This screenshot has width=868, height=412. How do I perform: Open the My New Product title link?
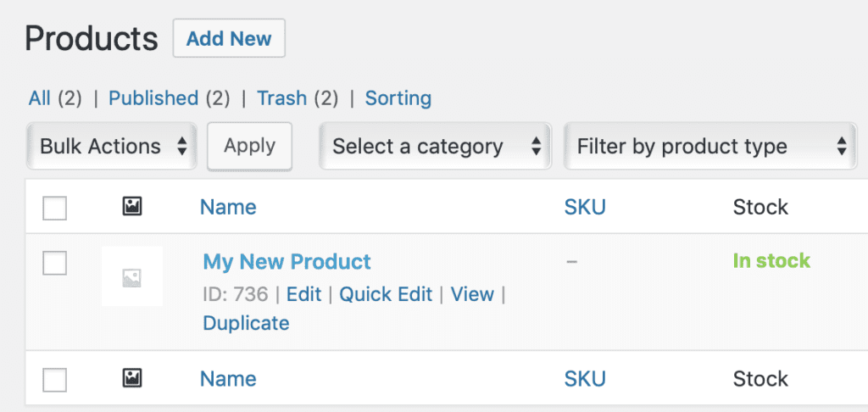tap(287, 261)
